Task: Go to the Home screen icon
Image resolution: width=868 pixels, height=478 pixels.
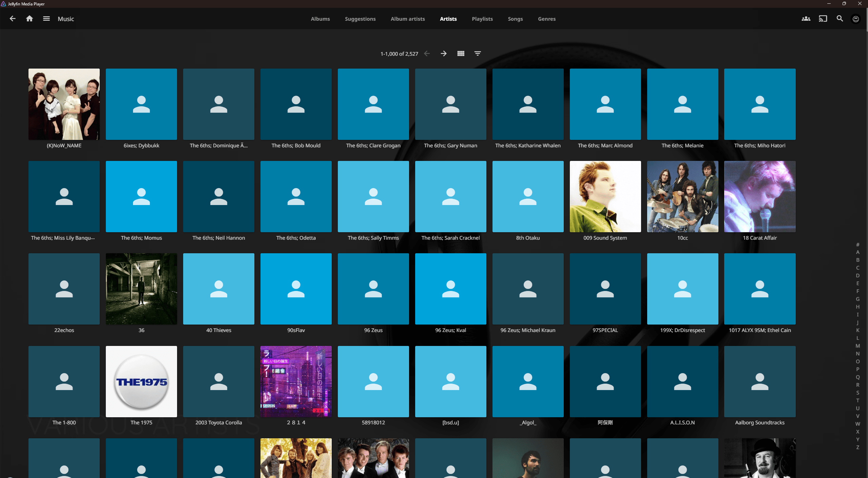Action: [x=30, y=19]
